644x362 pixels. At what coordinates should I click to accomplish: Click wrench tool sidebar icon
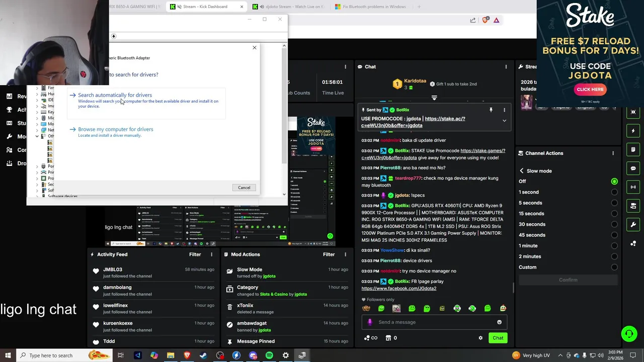[x=633, y=225]
